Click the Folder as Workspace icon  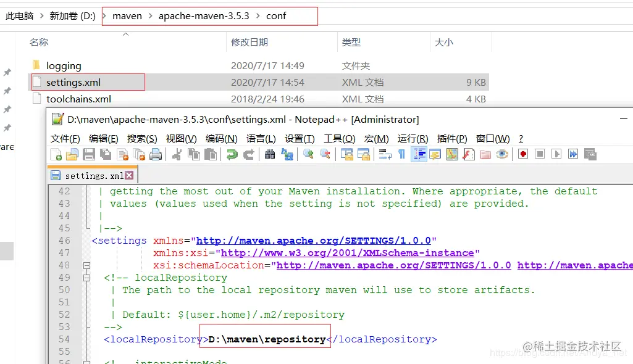coord(485,154)
